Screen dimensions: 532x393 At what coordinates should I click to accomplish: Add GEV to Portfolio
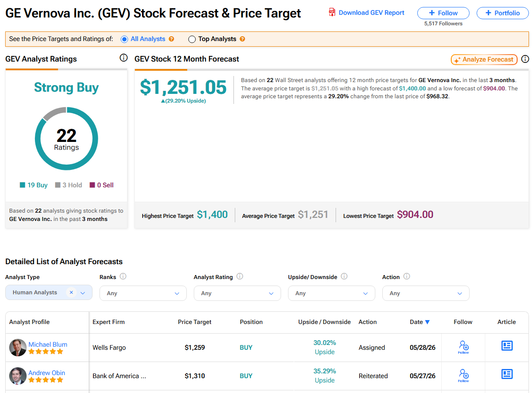(502, 13)
